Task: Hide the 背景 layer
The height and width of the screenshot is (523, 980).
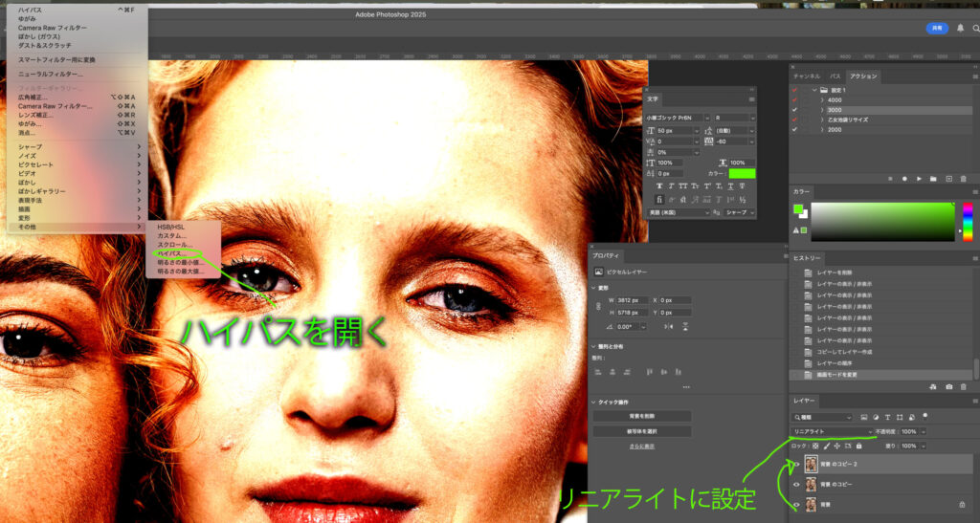Action: (796, 504)
